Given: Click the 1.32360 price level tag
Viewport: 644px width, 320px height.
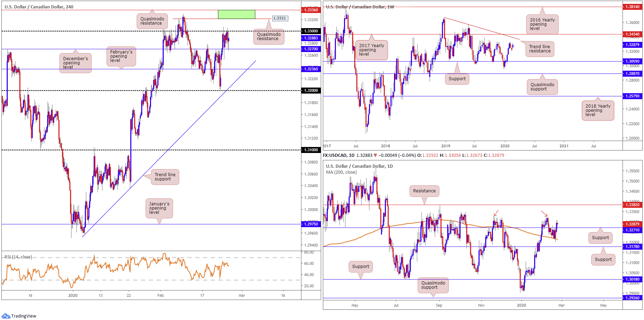Looking at the screenshot, I should (311, 69).
